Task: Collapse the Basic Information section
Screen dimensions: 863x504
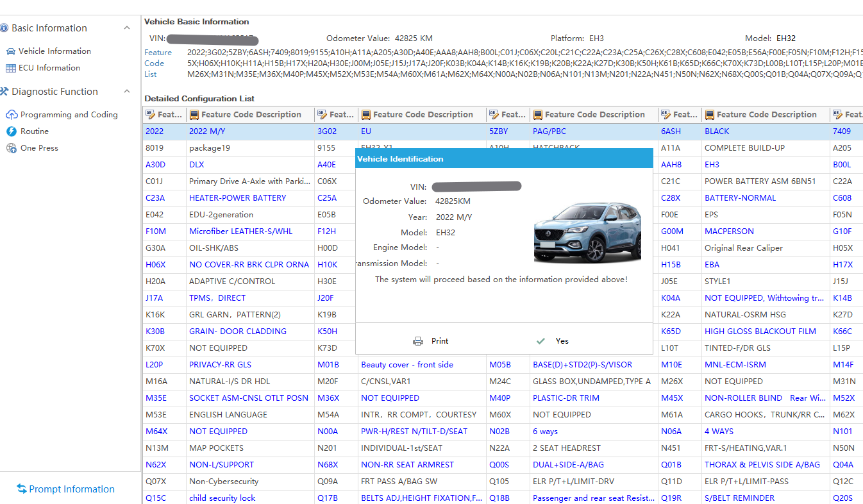Action: [127, 28]
